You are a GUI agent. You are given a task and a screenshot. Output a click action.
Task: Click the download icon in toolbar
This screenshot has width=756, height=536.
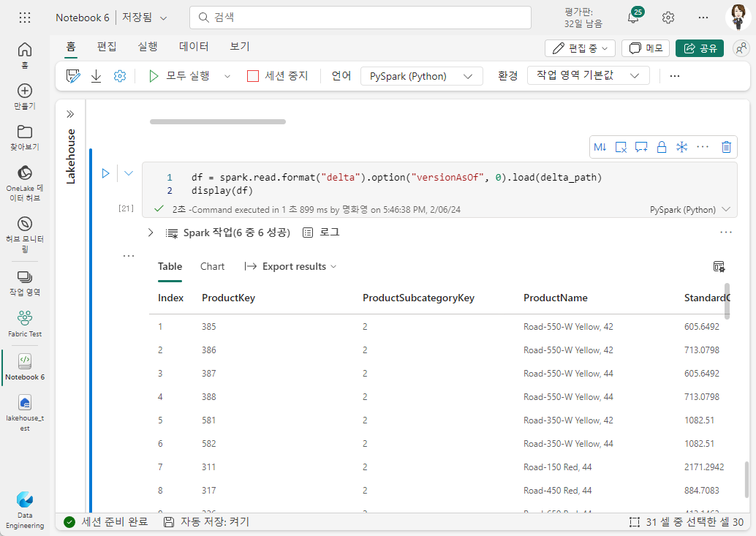tap(96, 76)
